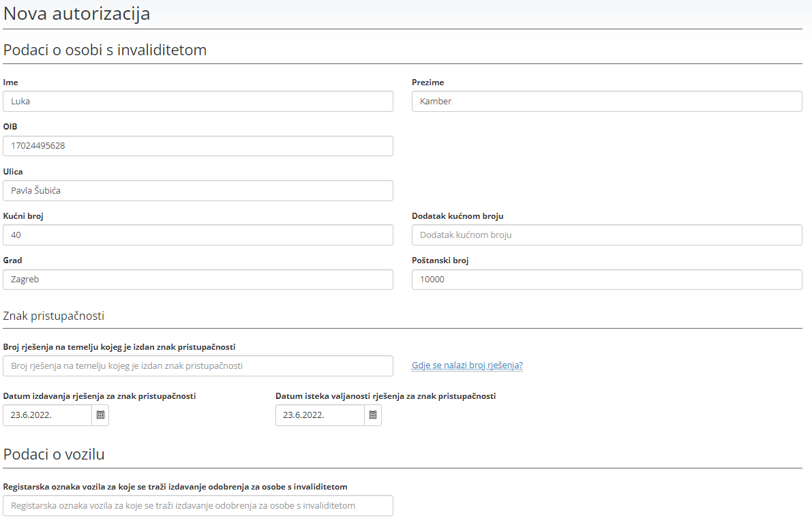Select the Grad input containing Zagreb

[198, 280]
